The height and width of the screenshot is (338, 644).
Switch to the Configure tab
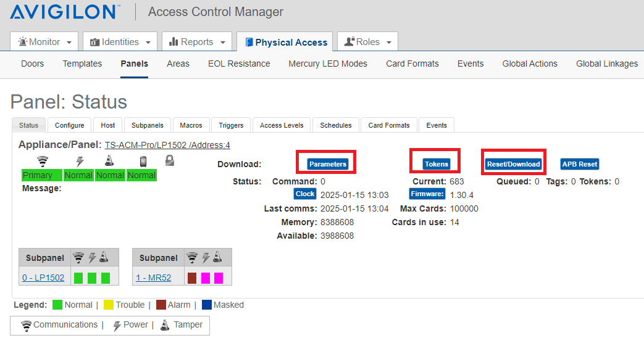(x=69, y=125)
